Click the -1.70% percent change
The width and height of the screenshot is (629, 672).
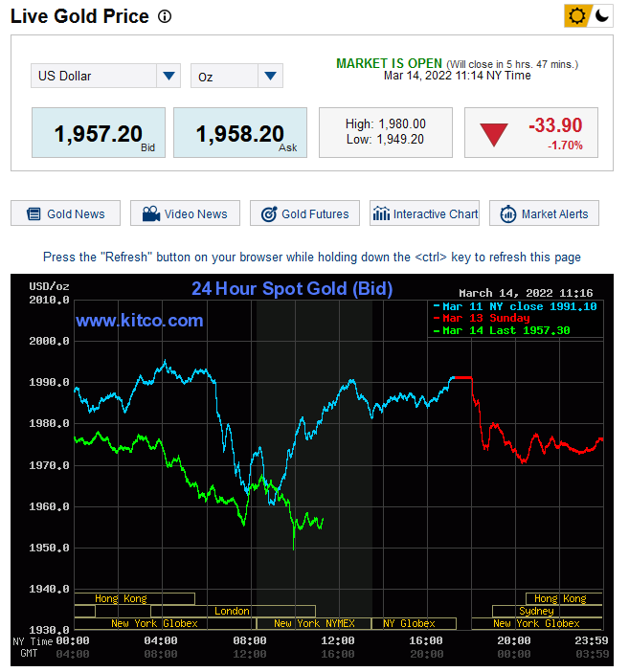pos(565,146)
